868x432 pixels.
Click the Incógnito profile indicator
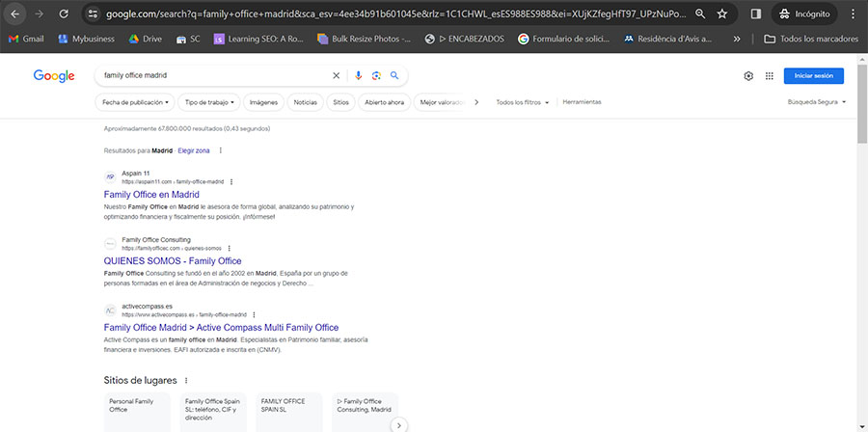pos(804,13)
